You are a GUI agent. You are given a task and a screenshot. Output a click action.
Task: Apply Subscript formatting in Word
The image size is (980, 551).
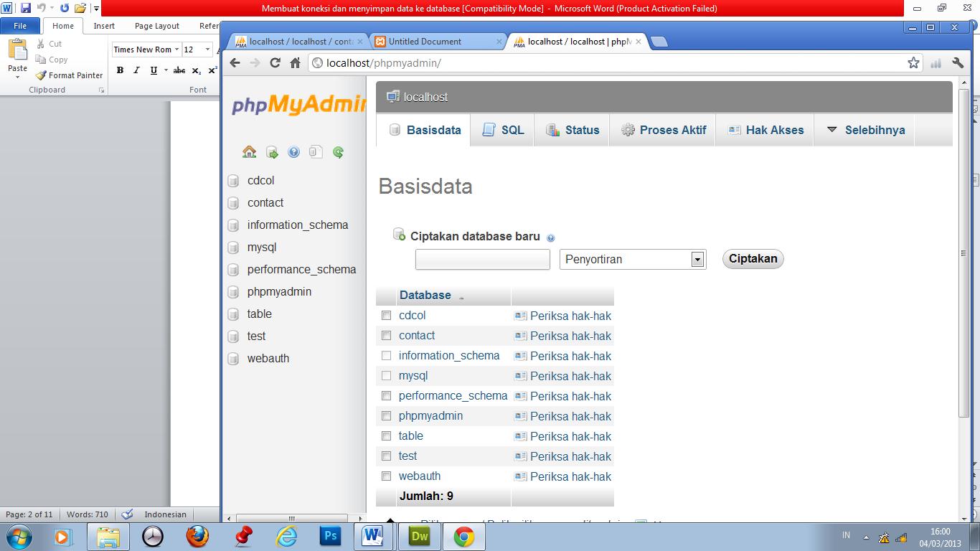coord(197,70)
